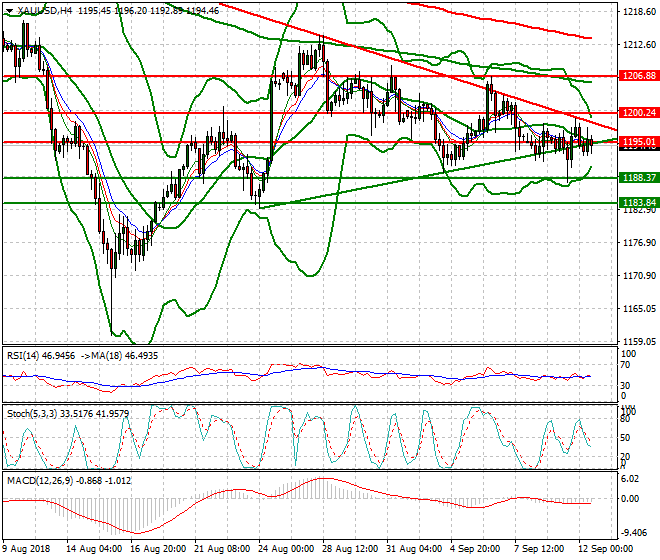Click the 1165.05 price axis value
660x560 pixels.
[x=639, y=309]
